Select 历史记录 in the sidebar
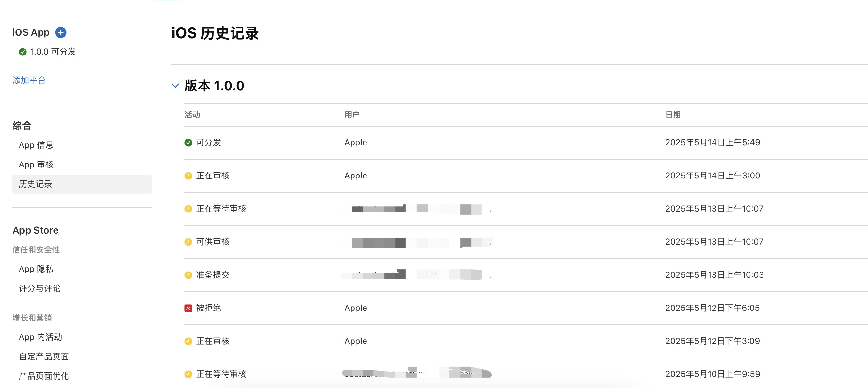This screenshot has height=388, width=868. coord(35,184)
